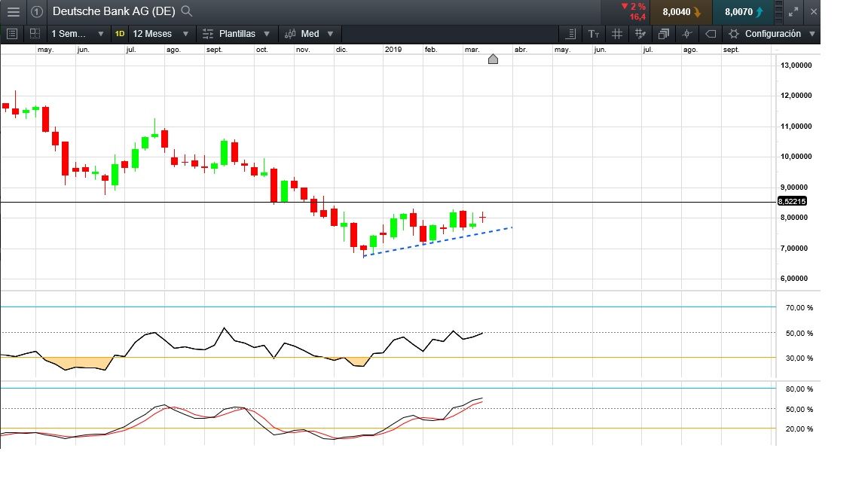Activate the dashed selection rectangle tool
868x488 pixels.
[35, 34]
